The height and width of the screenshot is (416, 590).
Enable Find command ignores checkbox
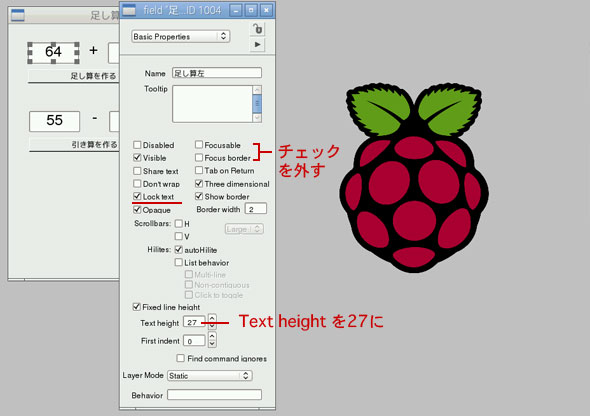181,358
